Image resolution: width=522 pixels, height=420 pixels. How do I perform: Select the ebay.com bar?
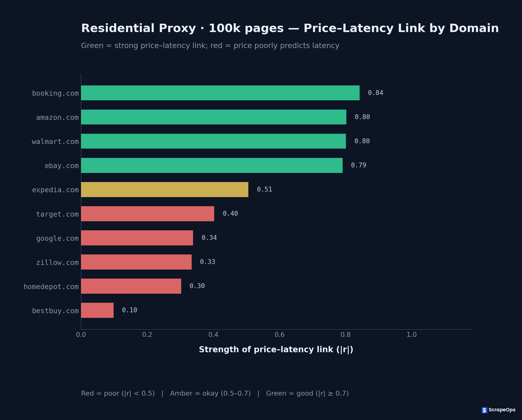(x=212, y=166)
